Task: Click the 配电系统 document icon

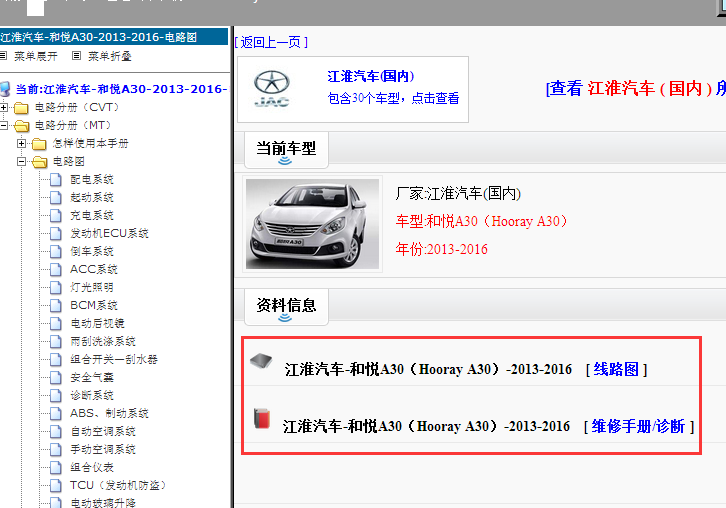Action: [56, 180]
